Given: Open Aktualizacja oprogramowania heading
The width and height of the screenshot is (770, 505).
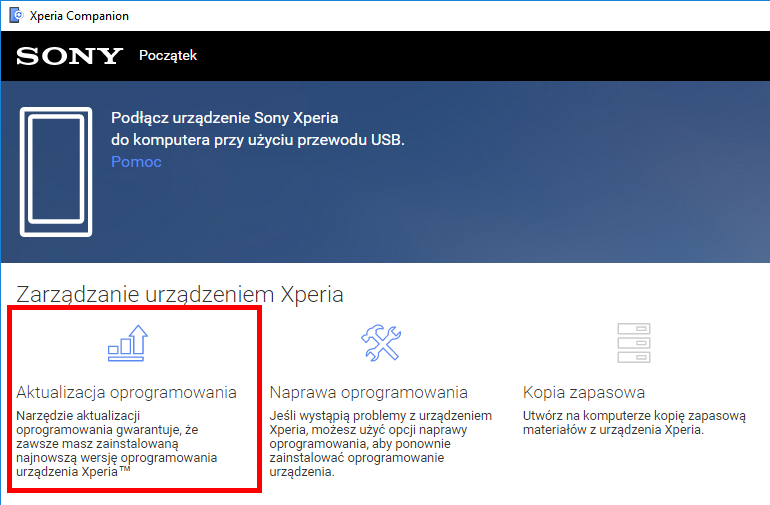Looking at the screenshot, I should (x=126, y=392).
